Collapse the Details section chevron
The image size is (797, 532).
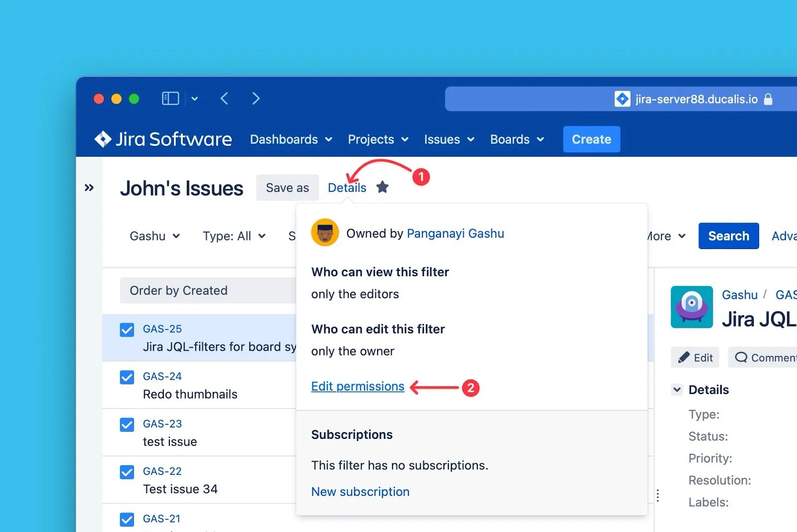point(676,390)
